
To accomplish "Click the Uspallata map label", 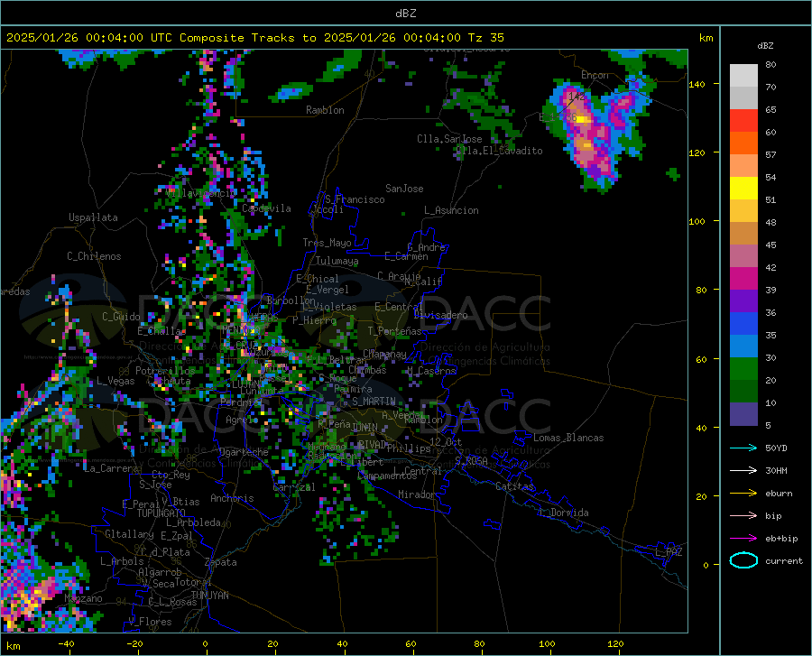I will tap(93, 217).
